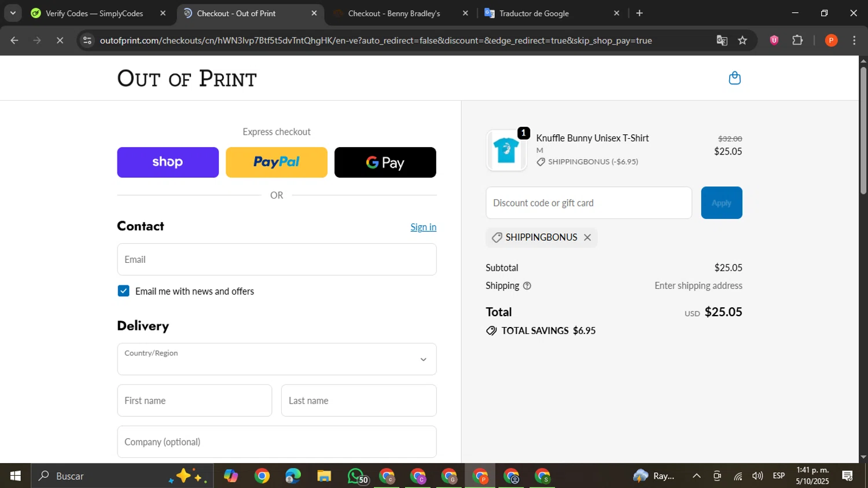The height and width of the screenshot is (488, 868).
Task: Open the notifications center icon
Action: click(848, 476)
